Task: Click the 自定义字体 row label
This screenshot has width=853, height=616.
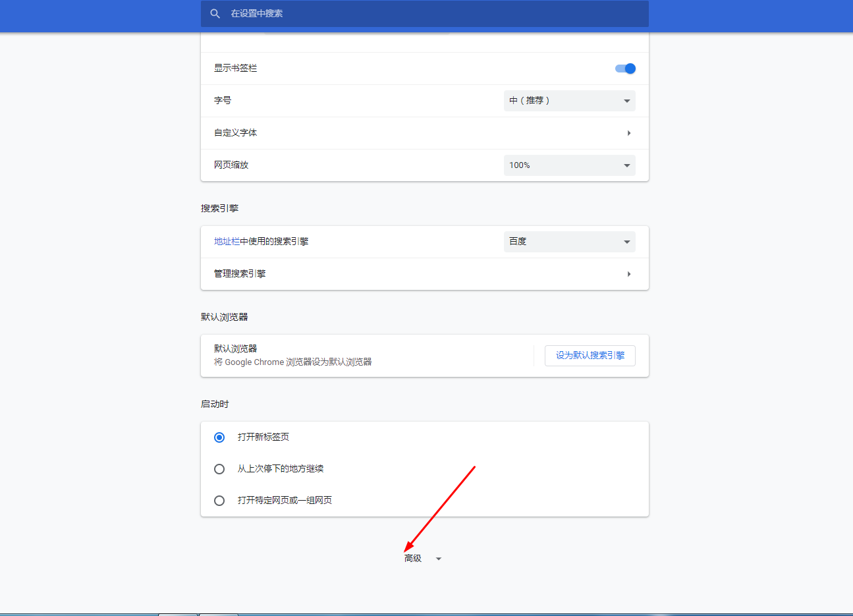Action: [236, 133]
